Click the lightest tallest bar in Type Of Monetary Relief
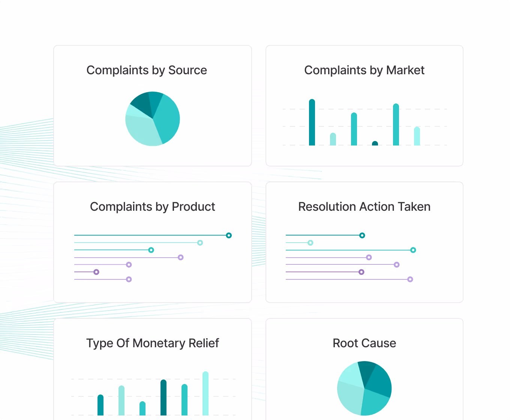This screenshot has height=420, width=510. 205,393
